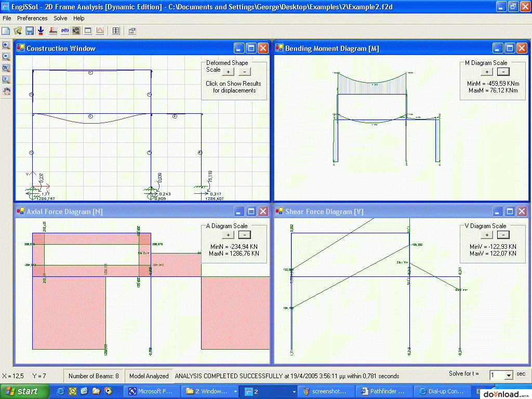The image size is (532, 399).
Task: Click the Shear Force Diagram window icon
Action: point(279,211)
